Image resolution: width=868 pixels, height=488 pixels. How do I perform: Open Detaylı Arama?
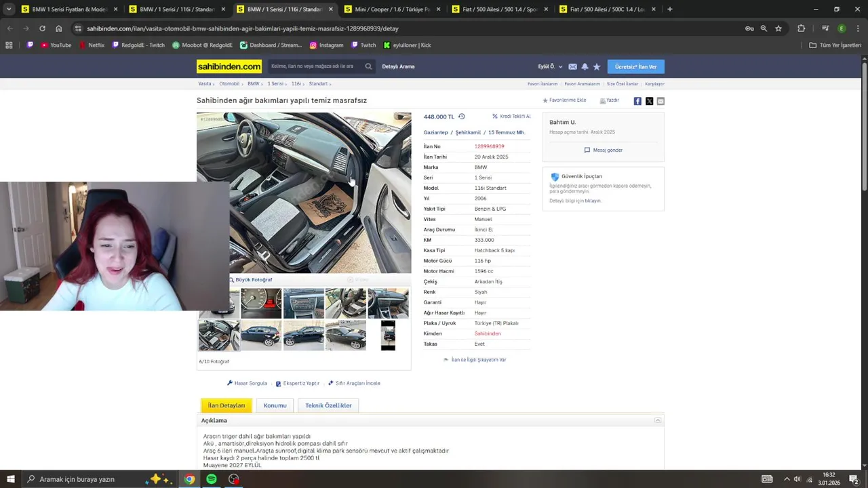point(398,66)
